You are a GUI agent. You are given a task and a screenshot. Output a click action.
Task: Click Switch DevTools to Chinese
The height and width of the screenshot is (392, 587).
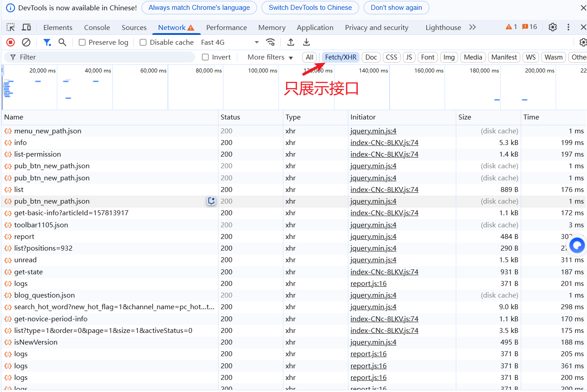310,8
